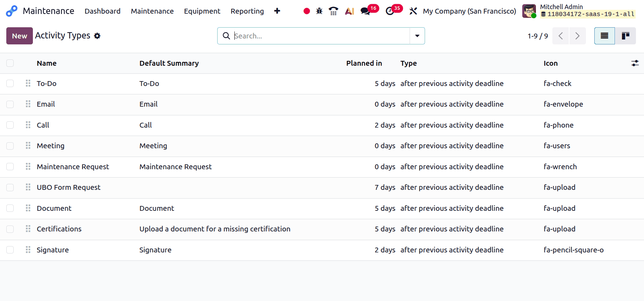Click 'Upload a document for a missing certification'

pyautogui.click(x=215, y=229)
